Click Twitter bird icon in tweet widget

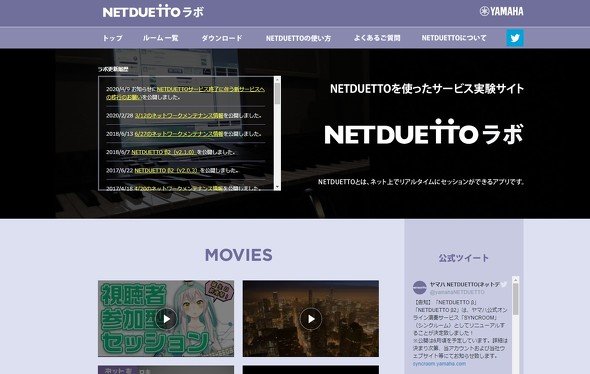[504, 284]
